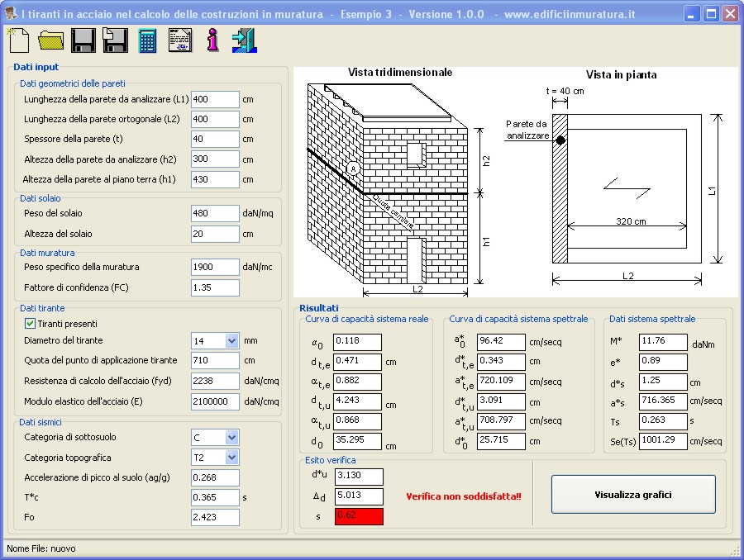Click the d0 result field showing 35.295

coord(357,441)
